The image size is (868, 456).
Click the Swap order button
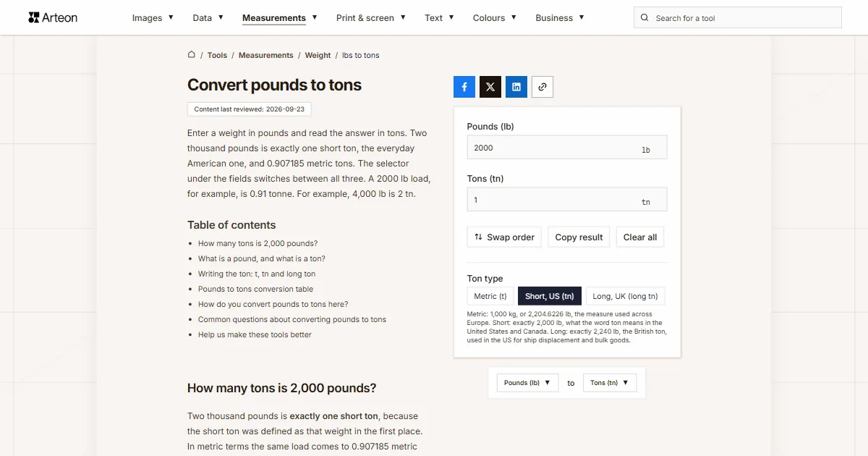point(504,237)
